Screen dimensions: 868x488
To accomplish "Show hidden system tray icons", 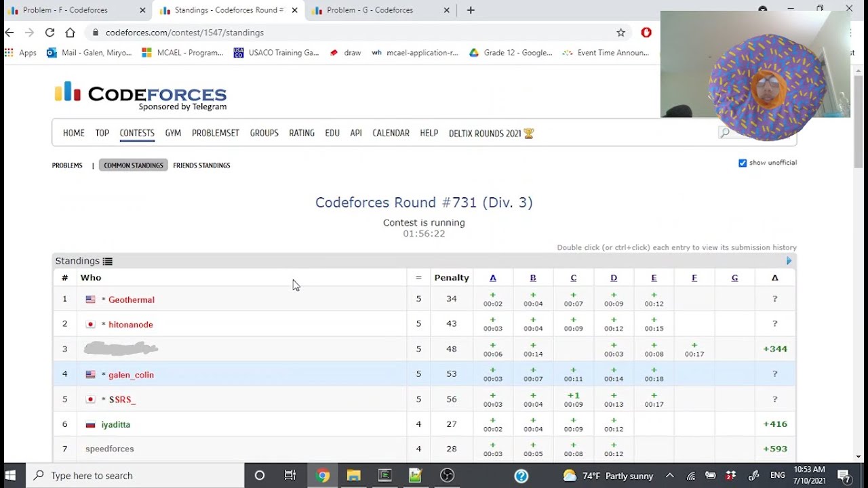I will (669, 475).
